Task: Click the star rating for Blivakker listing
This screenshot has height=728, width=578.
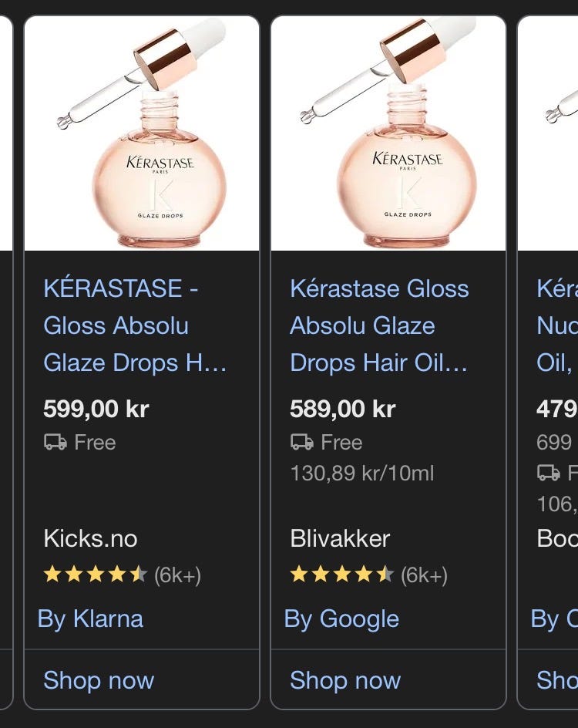Action: tap(341, 575)
